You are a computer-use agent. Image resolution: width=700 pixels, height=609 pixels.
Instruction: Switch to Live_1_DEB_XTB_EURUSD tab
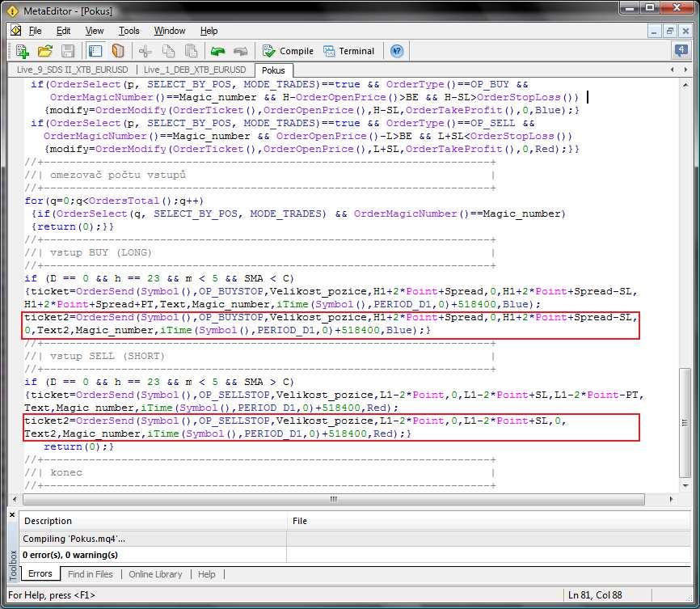(195, 70)
